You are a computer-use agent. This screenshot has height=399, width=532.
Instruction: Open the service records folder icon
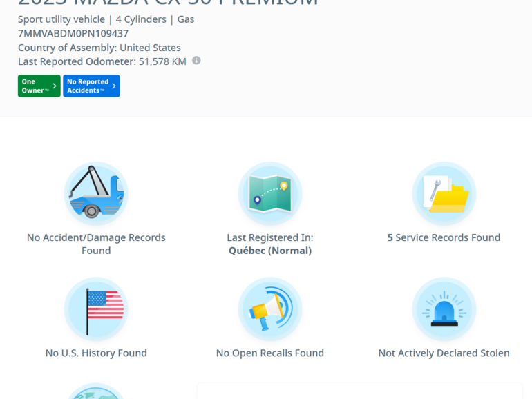point(444,194)
